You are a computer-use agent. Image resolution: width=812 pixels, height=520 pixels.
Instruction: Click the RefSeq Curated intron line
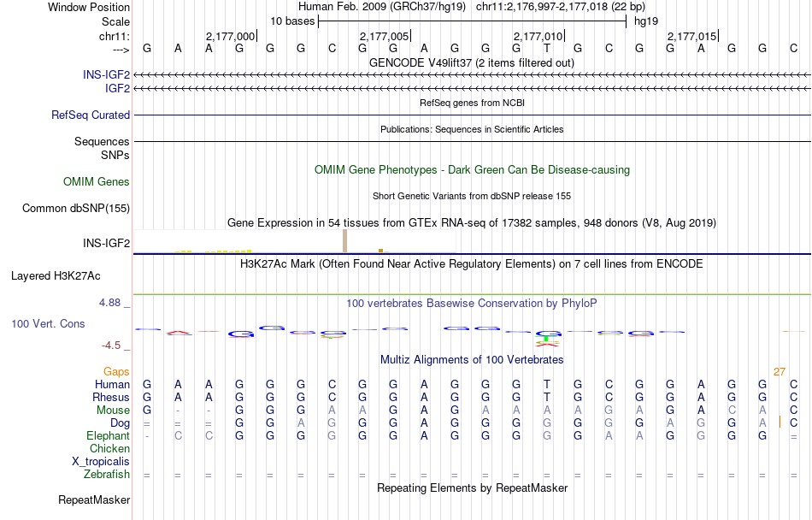pyautogui.click(x=472, y=115)
